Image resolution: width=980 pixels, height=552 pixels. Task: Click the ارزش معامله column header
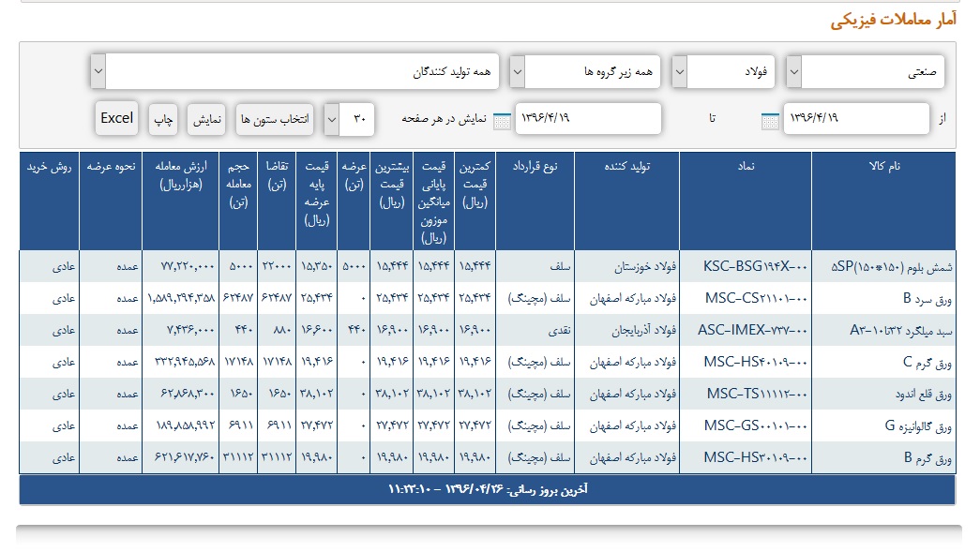(x=181, y=175)
